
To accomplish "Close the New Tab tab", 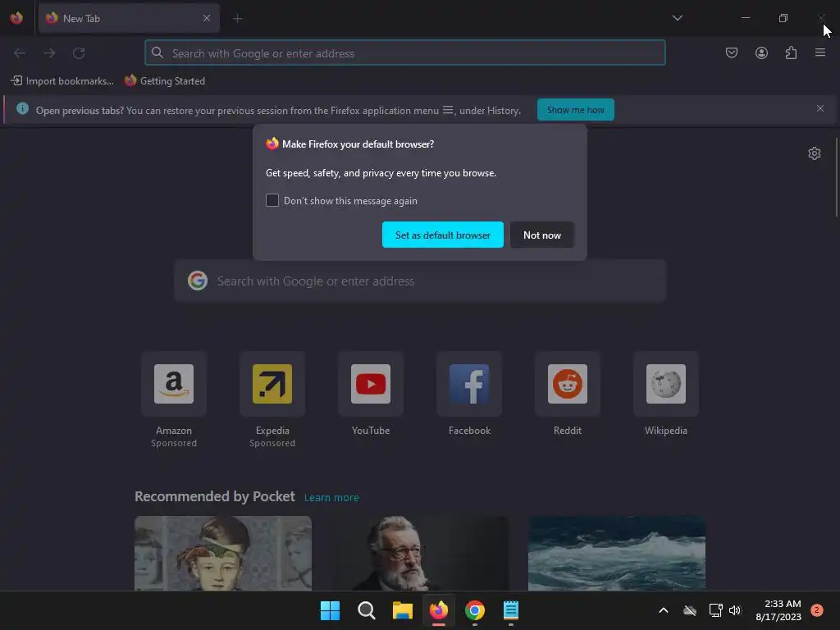I will point(207,18).
